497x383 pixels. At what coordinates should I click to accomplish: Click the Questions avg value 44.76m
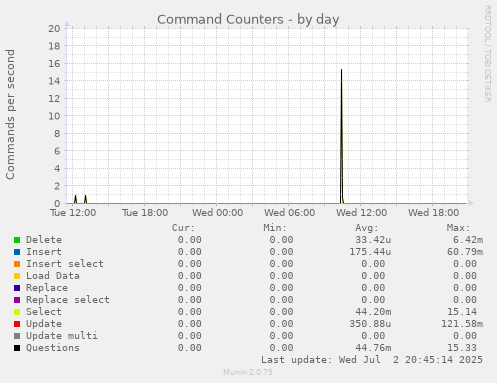pos(373,348)
